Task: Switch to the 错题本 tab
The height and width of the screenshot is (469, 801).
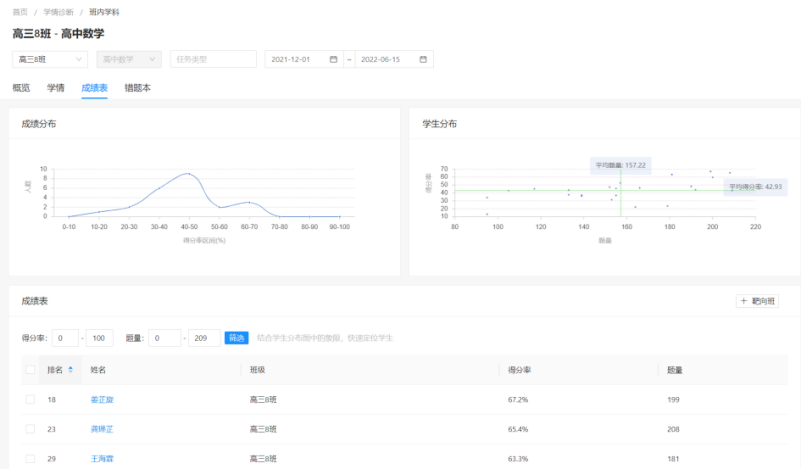Action: click(x=137, y=88)
